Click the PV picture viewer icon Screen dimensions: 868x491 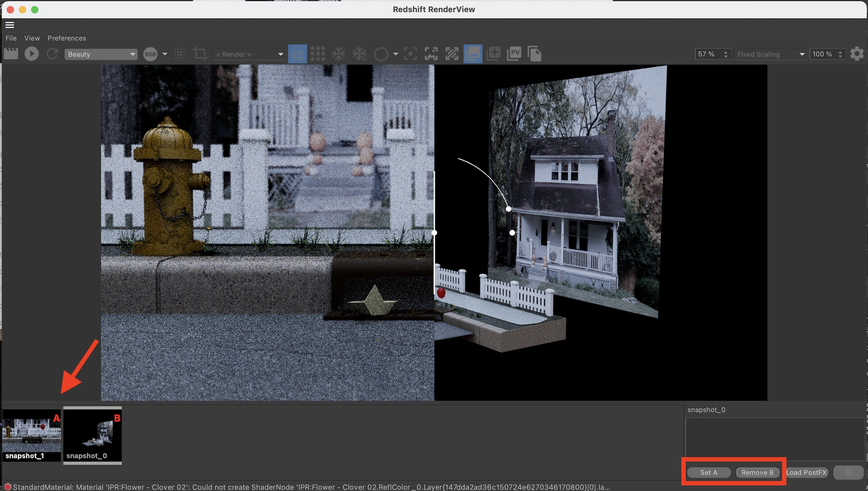click(x=514, y=54)
